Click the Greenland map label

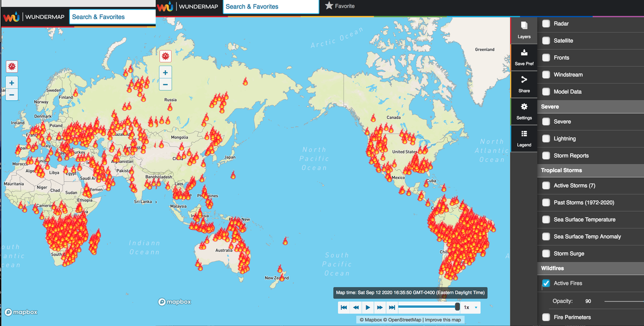click(x=485, y=49)
